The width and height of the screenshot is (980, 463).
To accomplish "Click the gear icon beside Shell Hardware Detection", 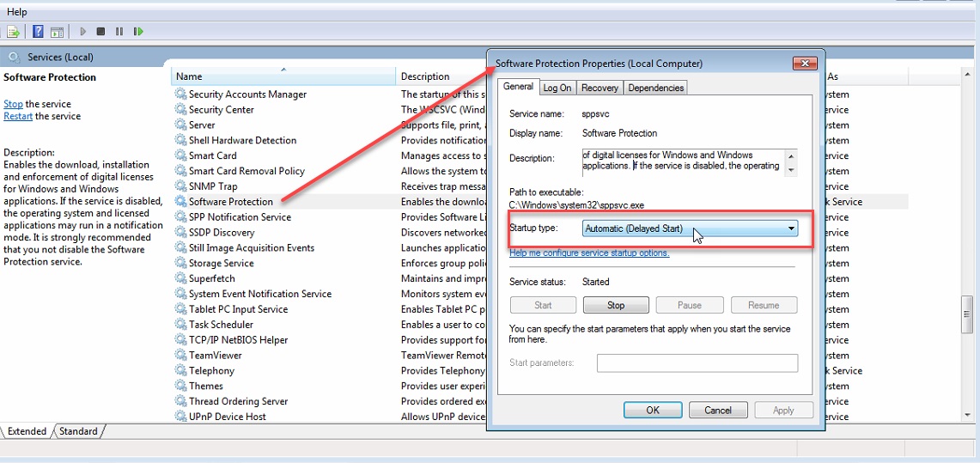I will pos(180,140).
